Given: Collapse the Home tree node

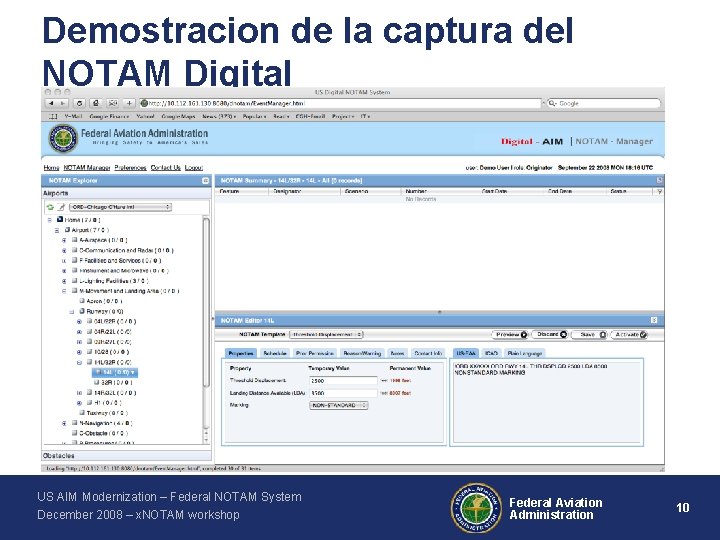Looking at the screenshot, I should pyautogui.click(x=50, y=220).
